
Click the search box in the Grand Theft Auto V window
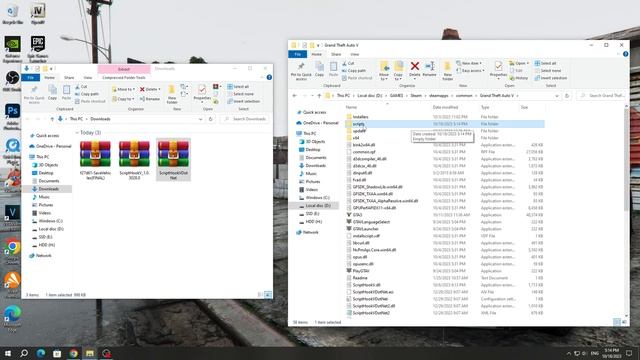[602, 96]
